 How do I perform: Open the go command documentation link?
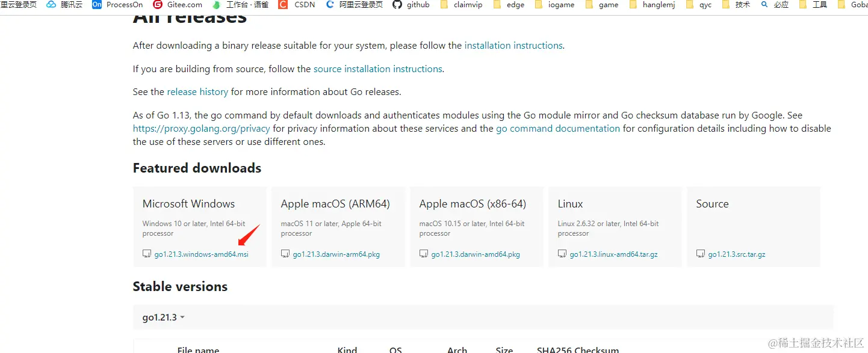[x=558, y=129]
